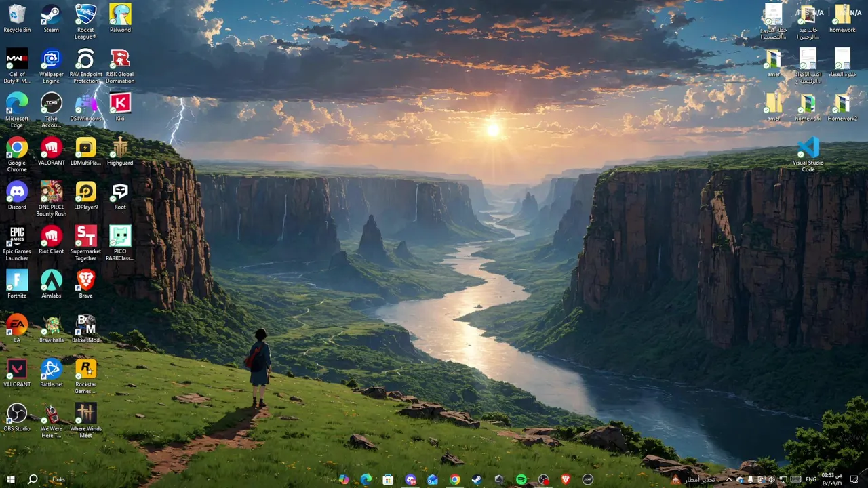Select RAV Endpoint Protection icon
Viewport: 868px width, 488px height.
coord(85,66)
